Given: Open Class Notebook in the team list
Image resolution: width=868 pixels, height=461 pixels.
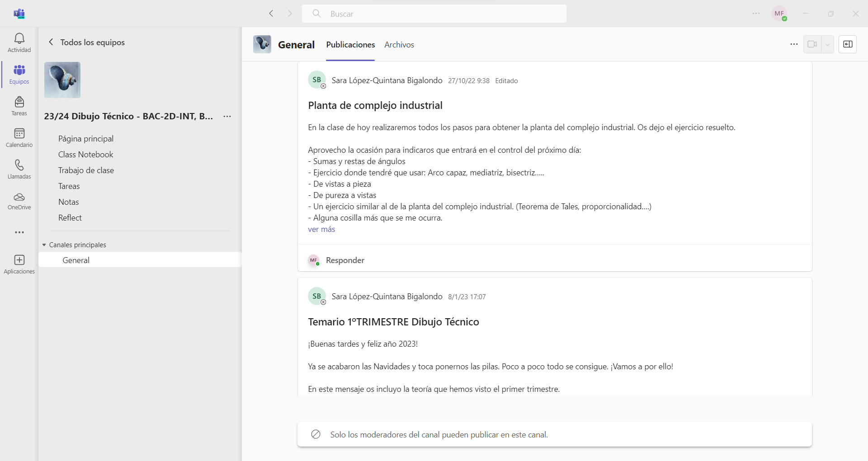Looking at the screenshot, I should click(85, 155).
